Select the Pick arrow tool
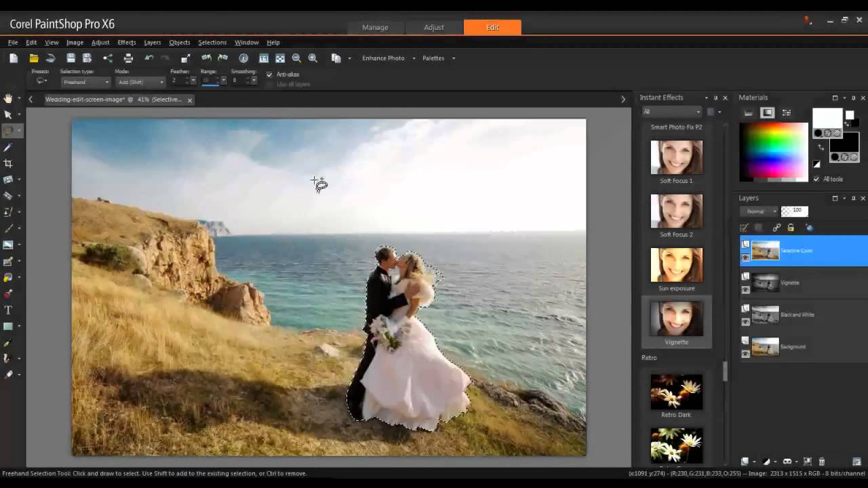Viewport: 868px width, 488px height. pyautogui.click(x=8, y=115)
